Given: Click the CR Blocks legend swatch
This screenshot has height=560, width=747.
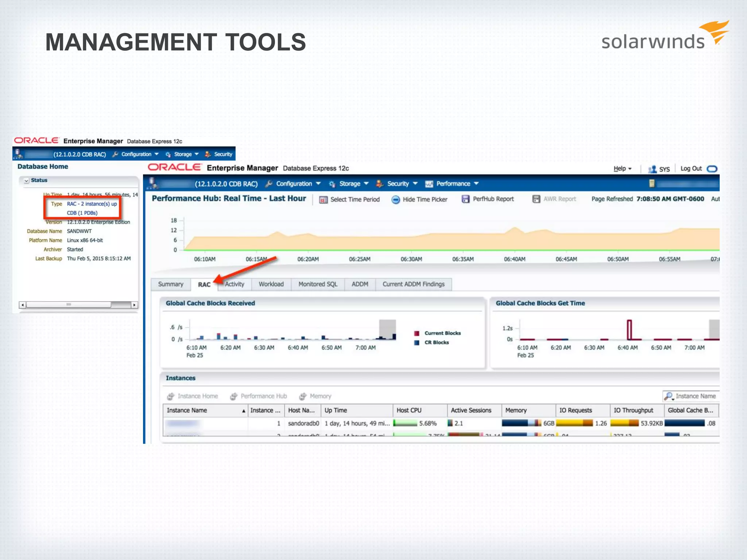Looking at the screenshot, I should tap(417, 343).
